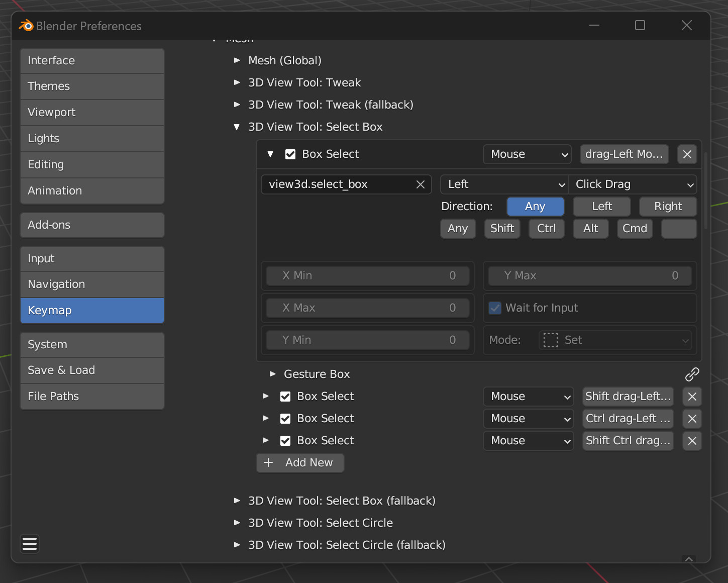Click the scroll-up chevron at bottom right

(689, 559)
